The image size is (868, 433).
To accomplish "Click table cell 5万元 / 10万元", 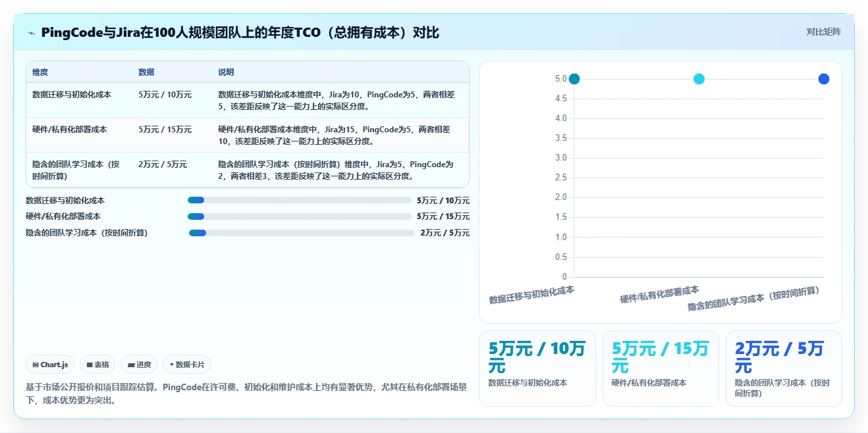I will click(165, 95).
